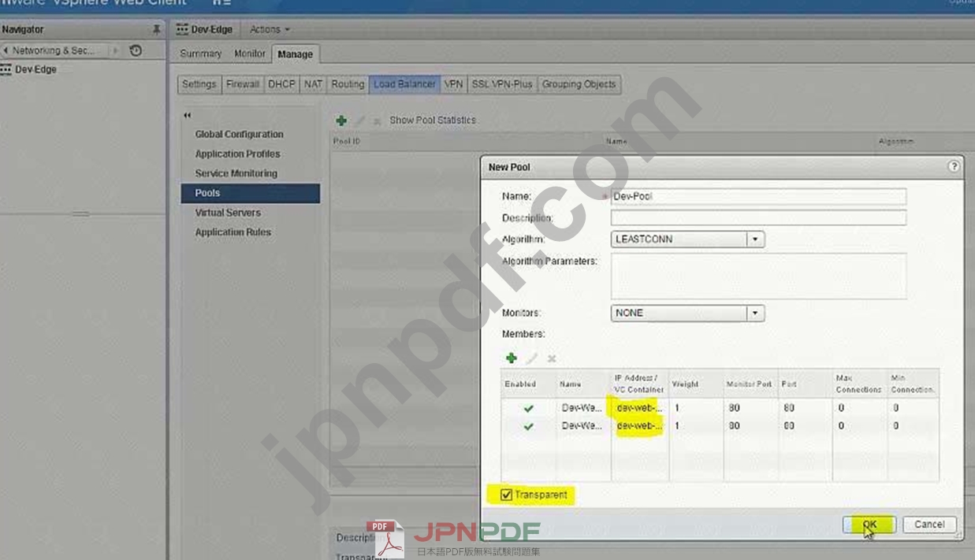Delete the selected pool member
This screenshot has width=975, height=560.
552,358
